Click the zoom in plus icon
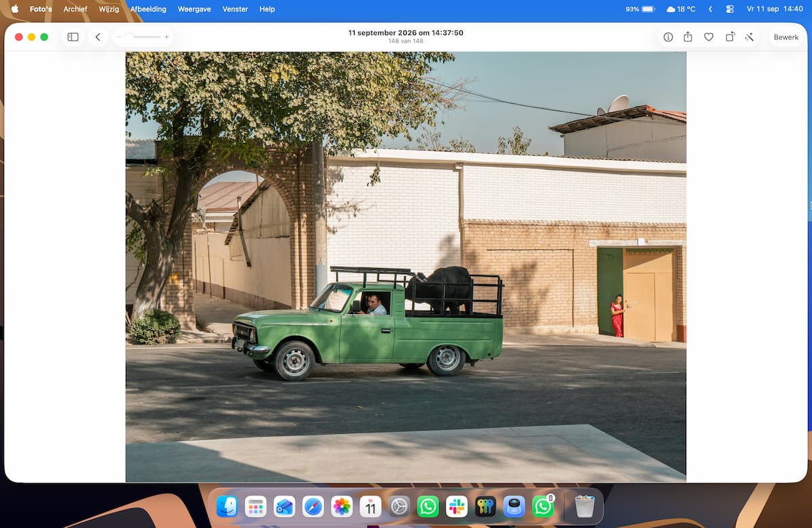The width and height of the screenshot is (812, 528). coord(166,37)
